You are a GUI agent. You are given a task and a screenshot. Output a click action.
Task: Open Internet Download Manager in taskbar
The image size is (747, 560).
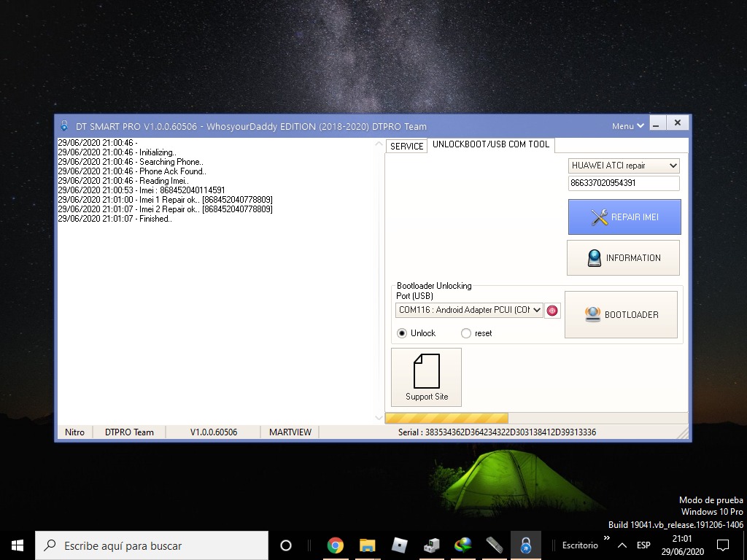tap(463, 545)
